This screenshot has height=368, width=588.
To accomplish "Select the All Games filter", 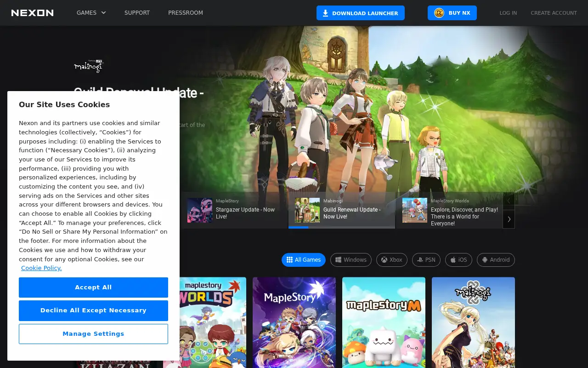I will (x=304, y=260).
